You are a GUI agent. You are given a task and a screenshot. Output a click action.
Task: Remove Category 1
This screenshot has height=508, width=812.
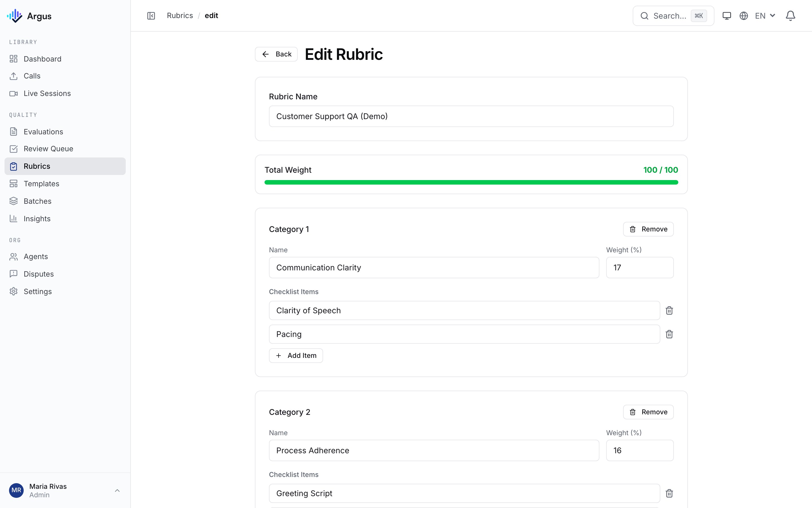(648, 229)
